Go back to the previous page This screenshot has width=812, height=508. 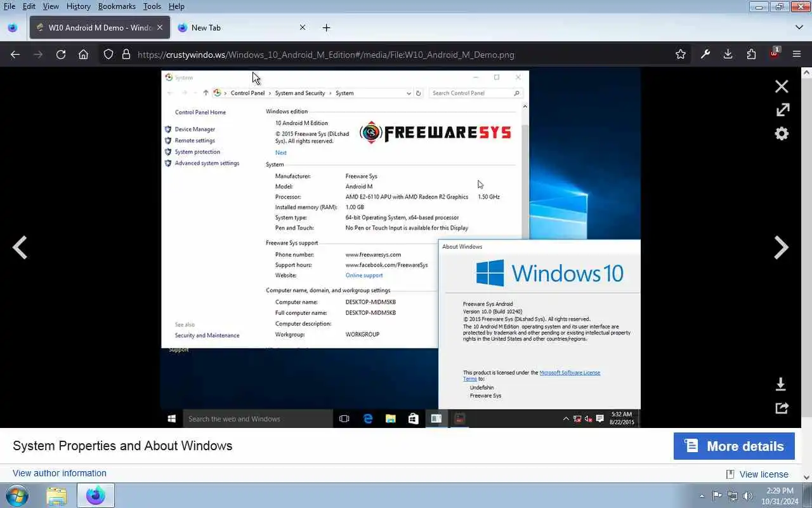point(15,55)
